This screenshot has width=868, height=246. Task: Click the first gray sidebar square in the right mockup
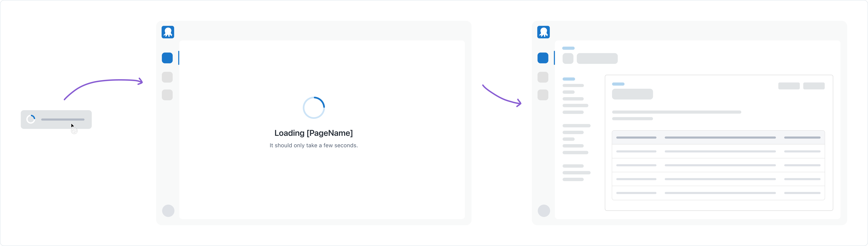pyautogui.click(x=543, y=77)
